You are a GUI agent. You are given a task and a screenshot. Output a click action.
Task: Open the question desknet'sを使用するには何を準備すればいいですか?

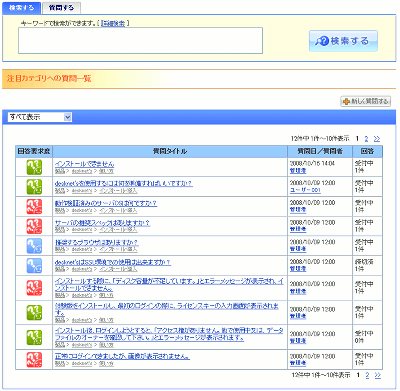(124, 183)
